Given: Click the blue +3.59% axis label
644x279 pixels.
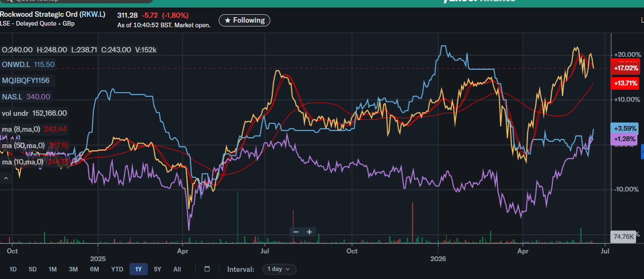Looking at the screenshot, I should [x=625, y=128].
